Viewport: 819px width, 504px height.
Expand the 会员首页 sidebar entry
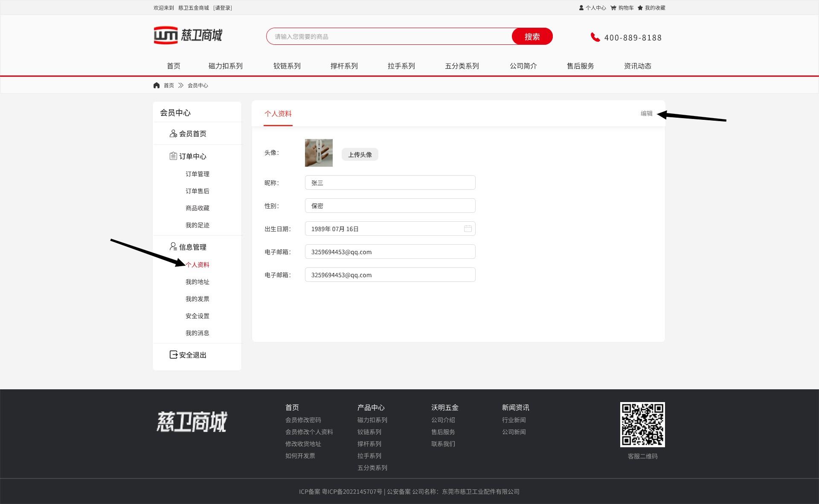click(x=192, y=133)
